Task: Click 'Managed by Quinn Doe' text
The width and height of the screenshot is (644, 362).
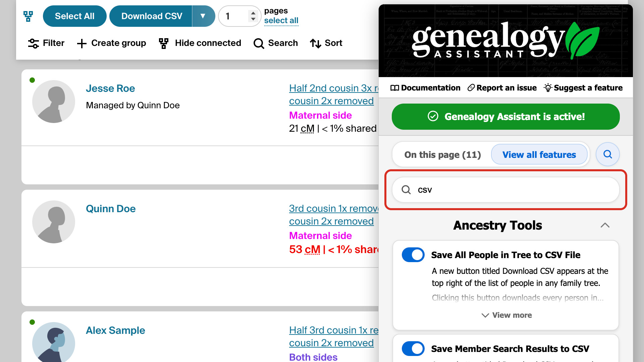Action: pos(133,106)
